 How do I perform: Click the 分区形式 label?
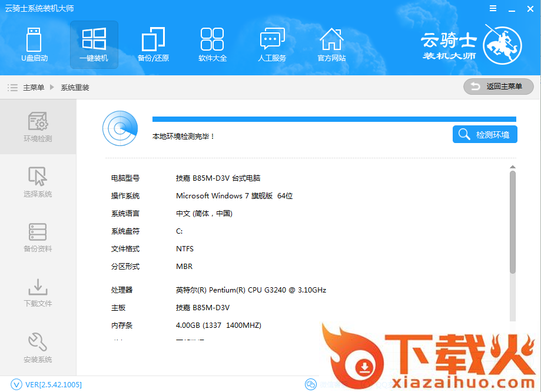125,267
